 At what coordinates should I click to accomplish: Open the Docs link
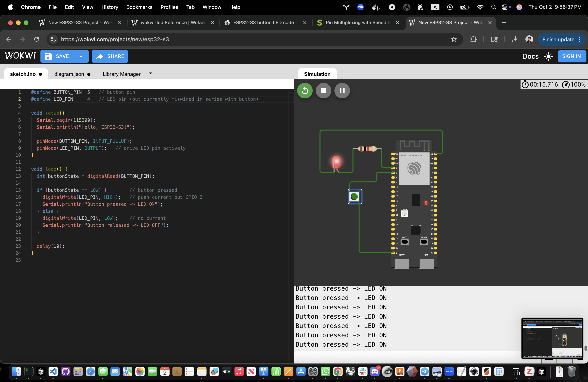530,56
